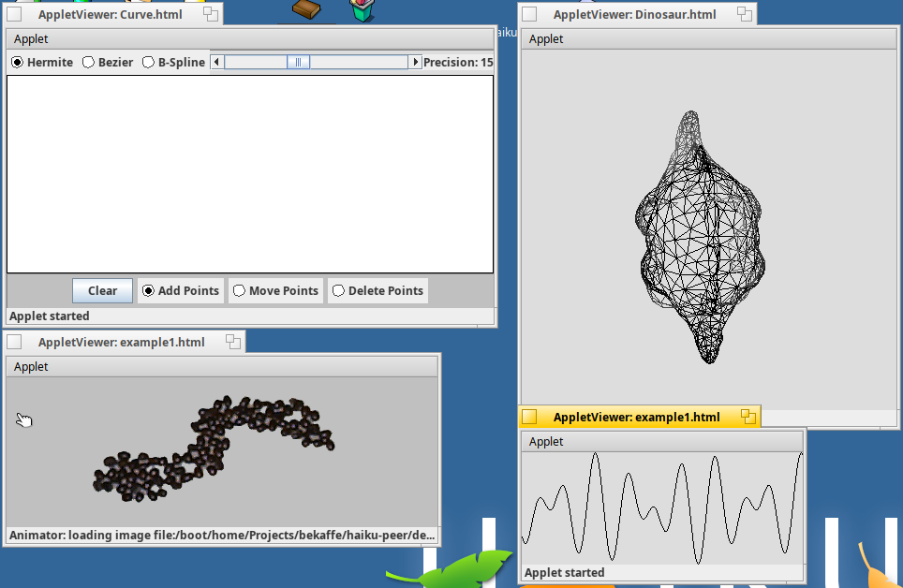903x588 pixels.
Task: Click "Applet started" status in sine wave window
Action: [564, 573]
